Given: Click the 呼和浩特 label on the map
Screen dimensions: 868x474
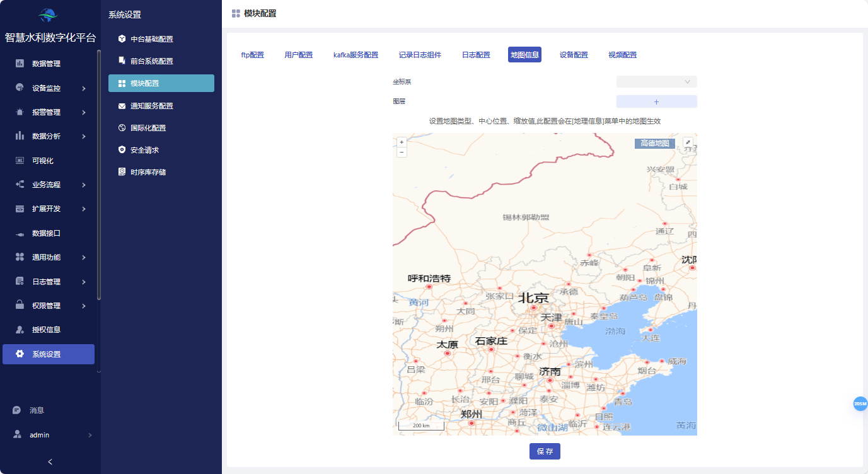Looking at the screenshot, I should coord(429,278).
